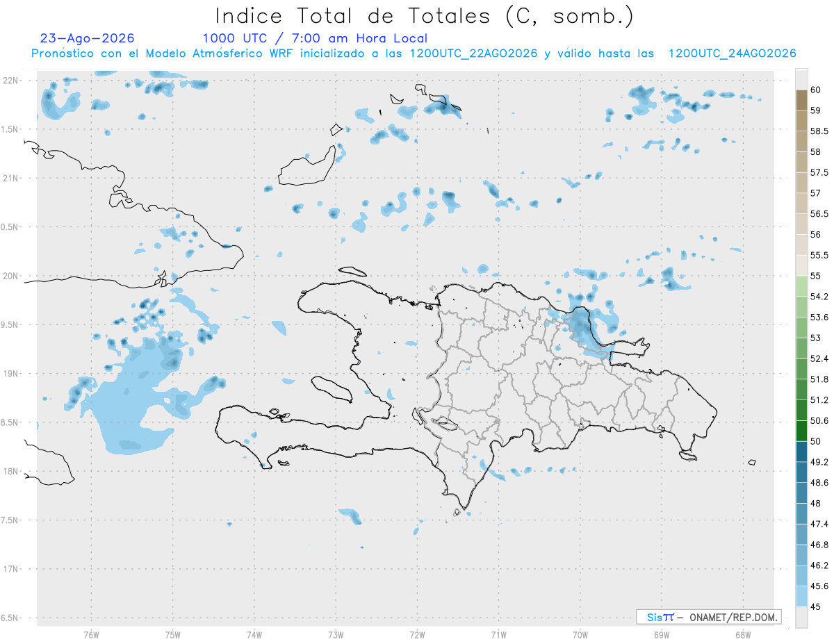
Task: Click the '75W' longitude label
Action: tap(173, 635)
